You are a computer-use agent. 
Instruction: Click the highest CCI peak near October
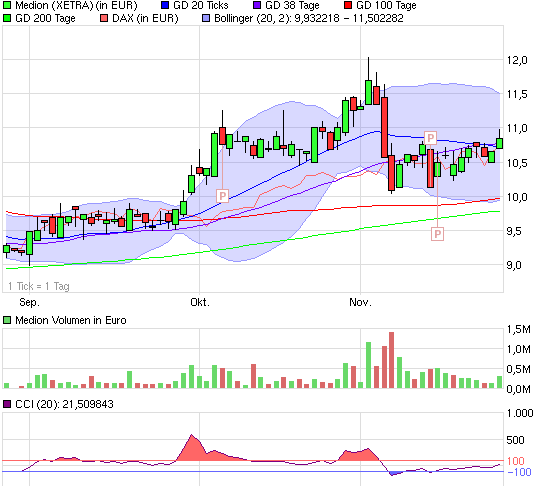click(x=192, y=435)
